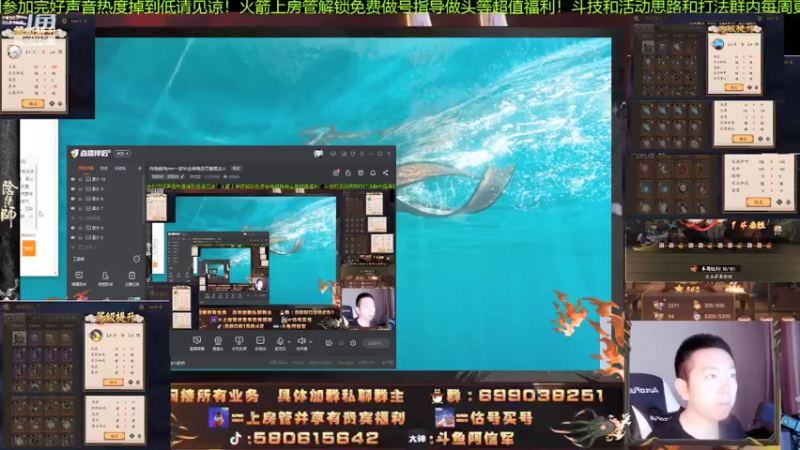
Task: Hide the 图片7 source layer
Action: pyautogui.click(x=72, y=208)
